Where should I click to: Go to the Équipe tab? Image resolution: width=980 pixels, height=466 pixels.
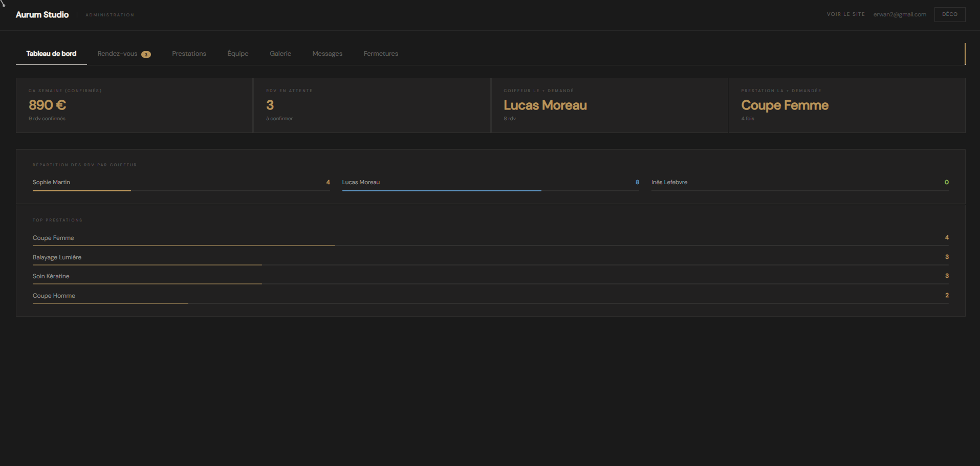pos(238,54)
